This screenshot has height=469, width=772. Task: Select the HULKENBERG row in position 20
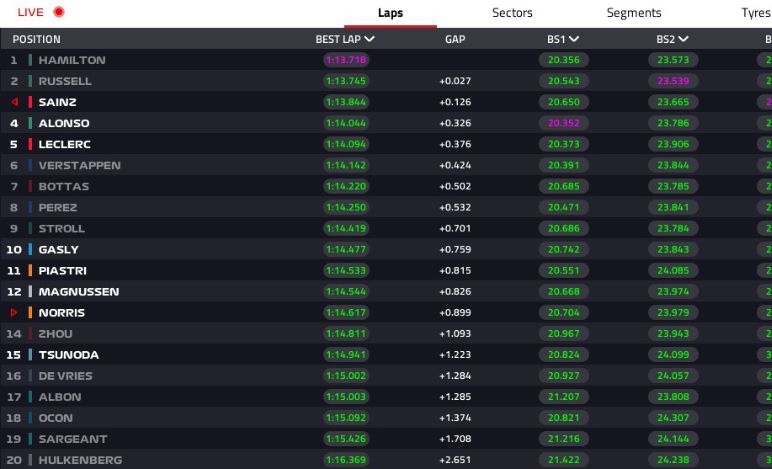pos(80,460)
